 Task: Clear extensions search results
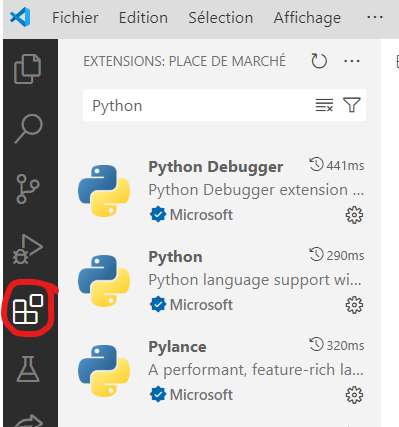point(324,105)
